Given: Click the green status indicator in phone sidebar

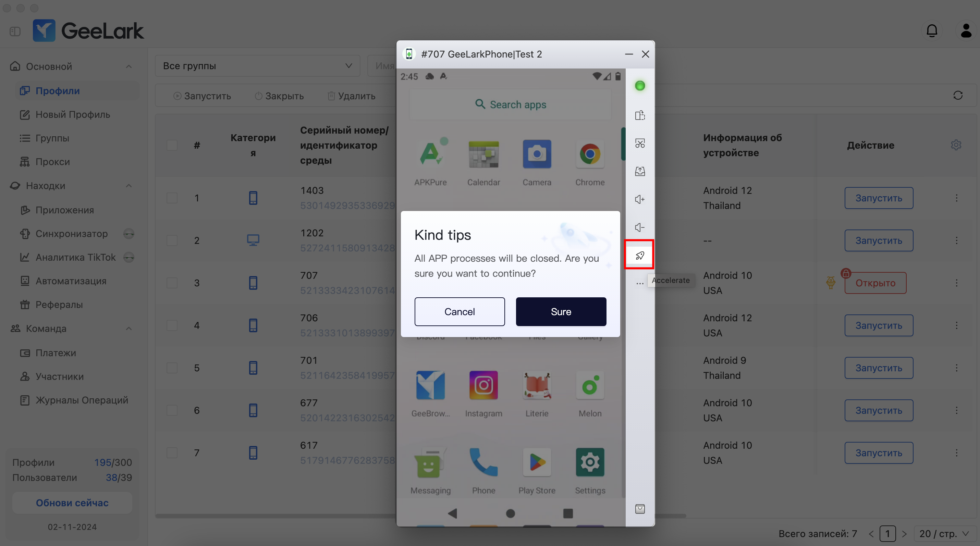Looking at the screenshot, I should click(639, 86).
